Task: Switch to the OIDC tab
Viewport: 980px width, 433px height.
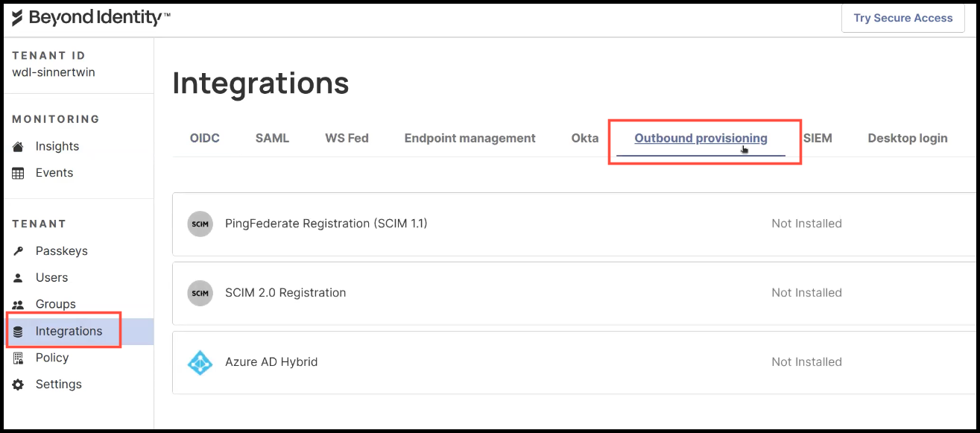Action: point(205,138)
